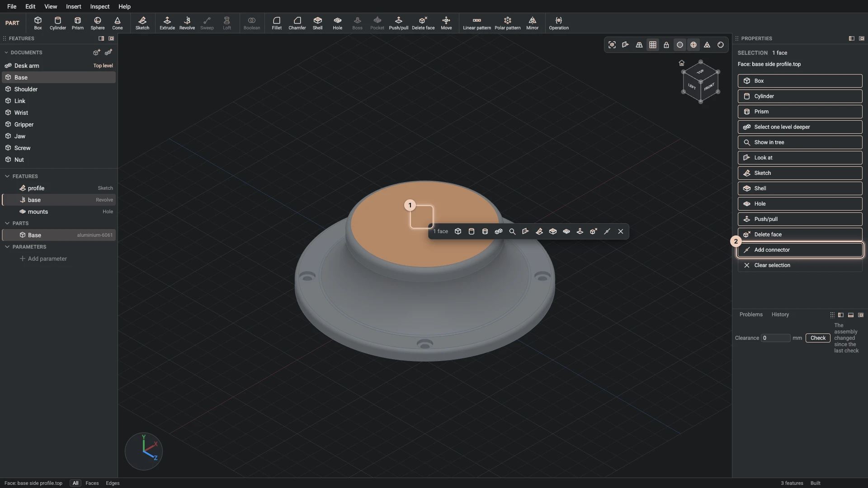Click the clearance Check button
868x488 pixels.
[x=818, y=338]
